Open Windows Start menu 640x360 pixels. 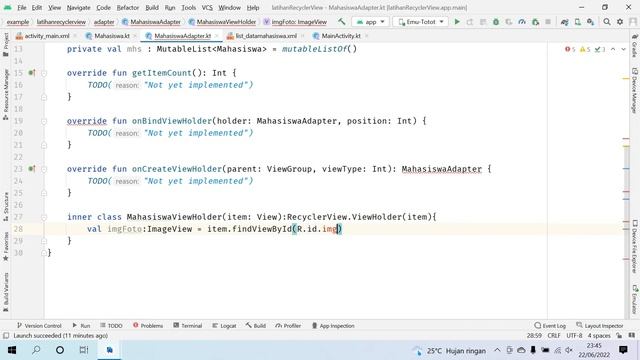click(12, 350)
